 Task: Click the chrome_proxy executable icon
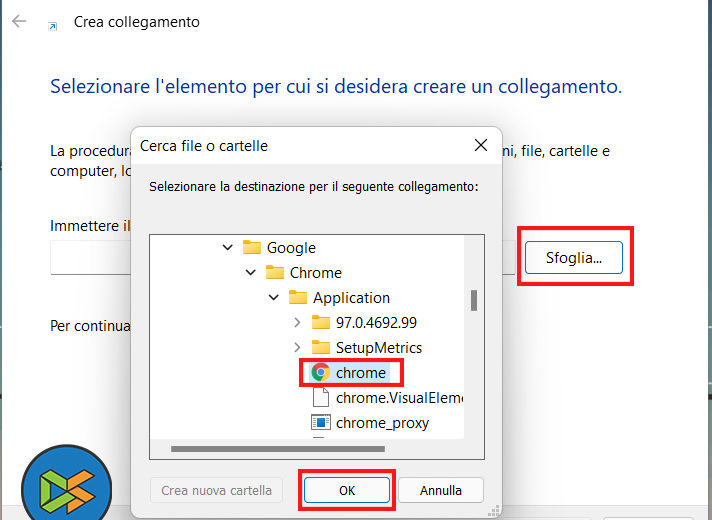[321, 423]
